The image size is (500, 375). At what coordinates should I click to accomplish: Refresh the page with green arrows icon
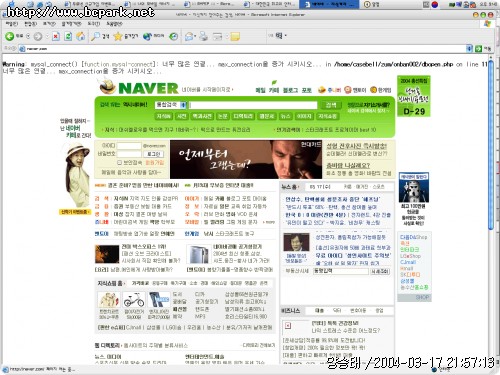(68, 36)
